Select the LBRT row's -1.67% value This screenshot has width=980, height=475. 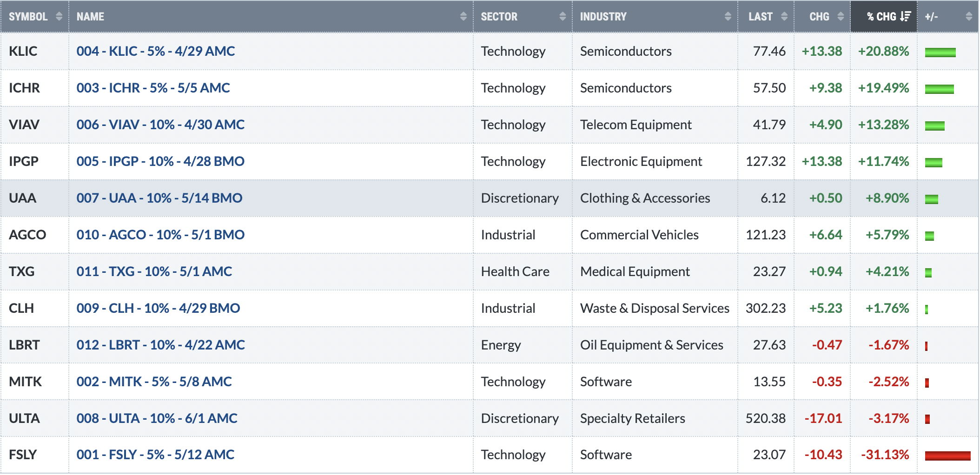[888, 345]
